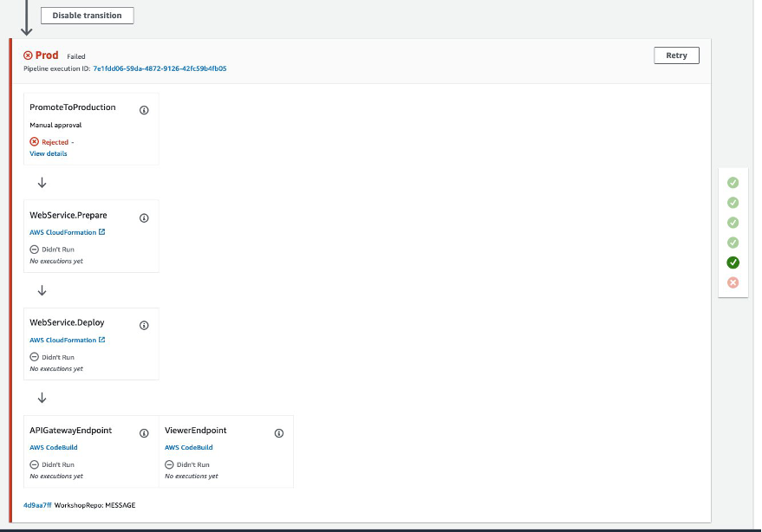The image size is (762, 532).
Task: Open View details for the rejected approval
Action: click(48, 153)
